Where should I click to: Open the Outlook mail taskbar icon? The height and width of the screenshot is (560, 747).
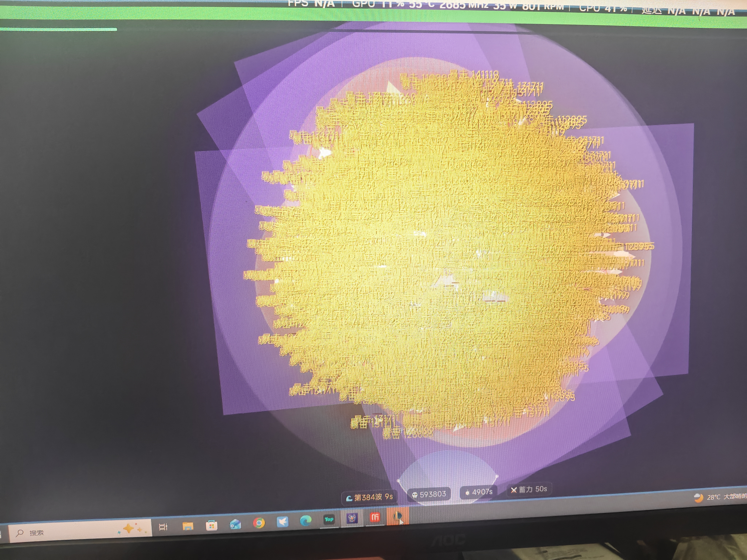tap(235, 524)
